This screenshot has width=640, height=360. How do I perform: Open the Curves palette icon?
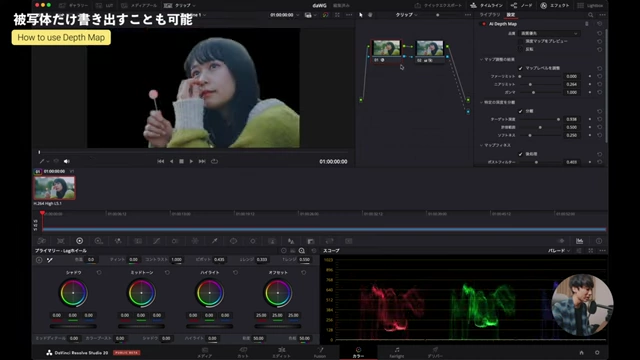[156, 241]
